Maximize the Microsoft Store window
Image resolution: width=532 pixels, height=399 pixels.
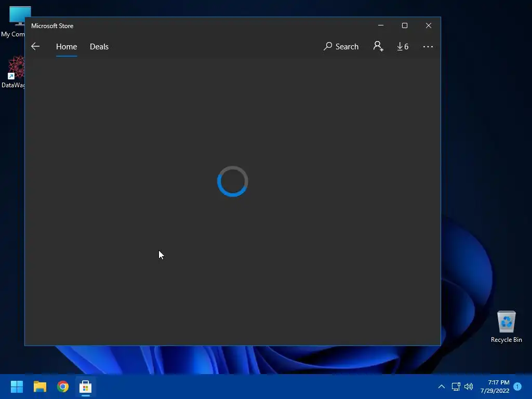(404, 25)
